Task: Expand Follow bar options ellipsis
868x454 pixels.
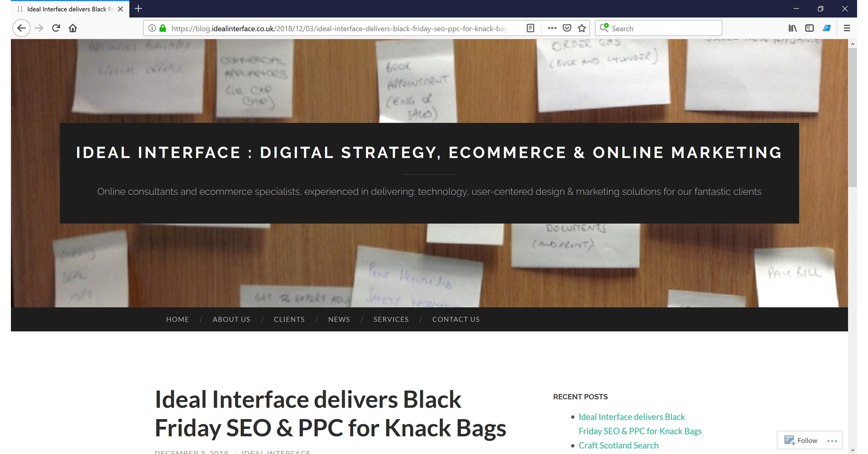Action: pyautogui.click(x=832, y=441)
